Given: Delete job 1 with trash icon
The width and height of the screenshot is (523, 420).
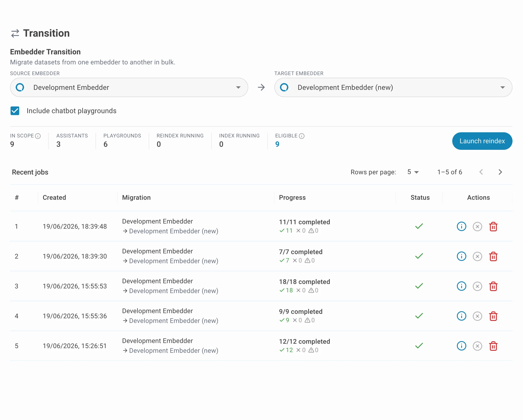Looking at the screenshot, I should point(493,227).
